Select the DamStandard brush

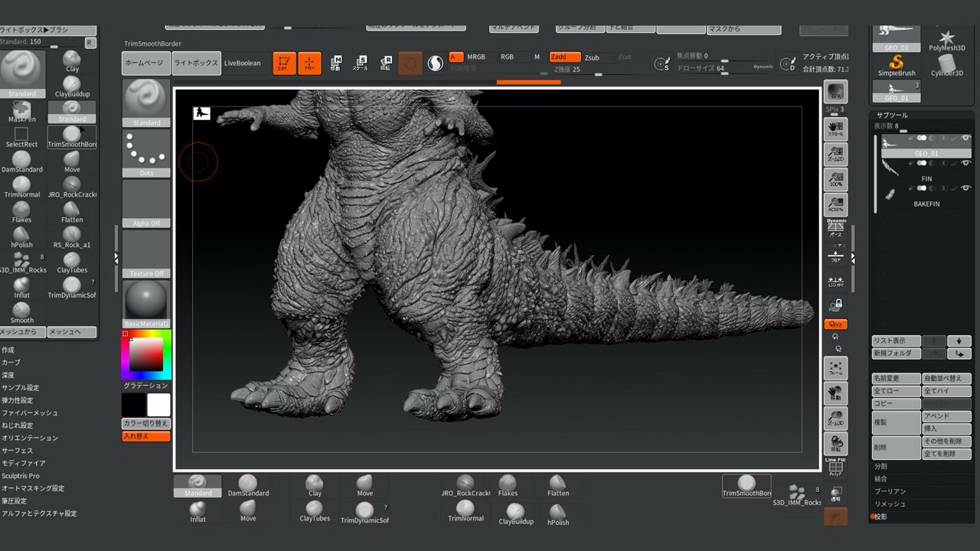[x=22, y=159]
